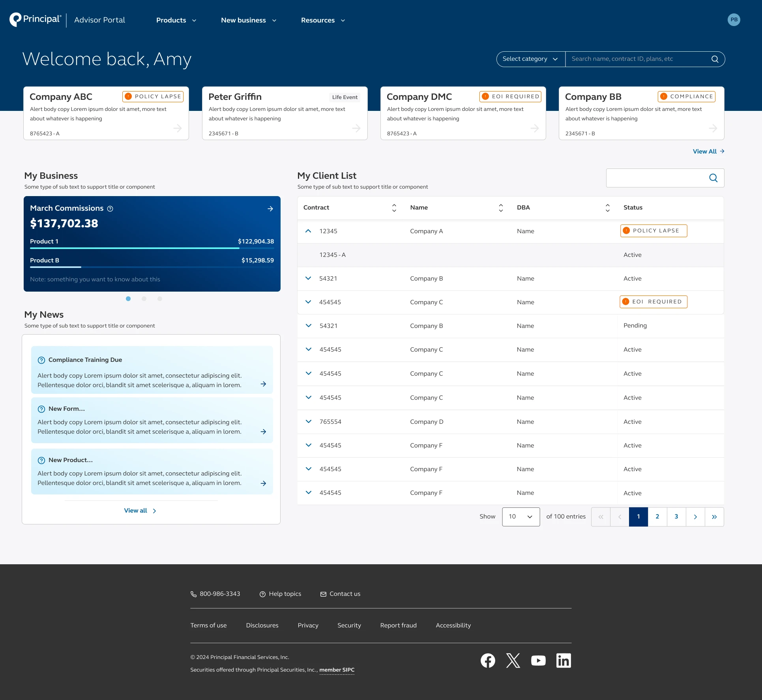The image size is (762, 700).
Task: Click the Facebook icon in footer
Action: point(488,660)
